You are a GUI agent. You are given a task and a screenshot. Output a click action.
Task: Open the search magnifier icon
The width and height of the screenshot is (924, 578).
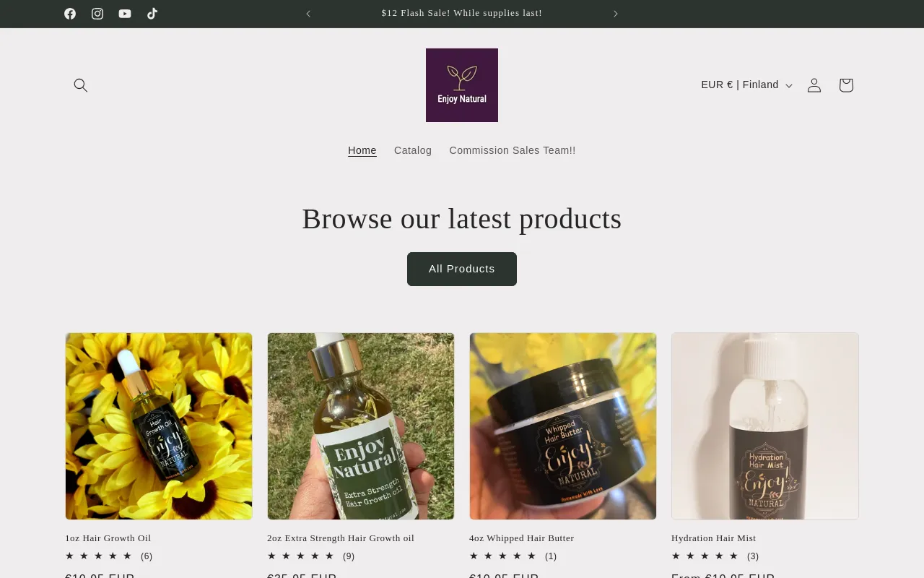point(81,85)
